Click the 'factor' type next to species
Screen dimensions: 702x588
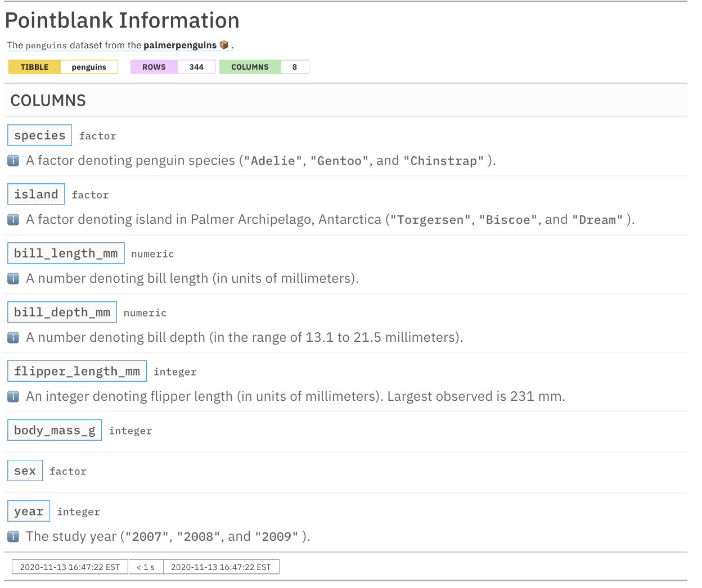97,135
